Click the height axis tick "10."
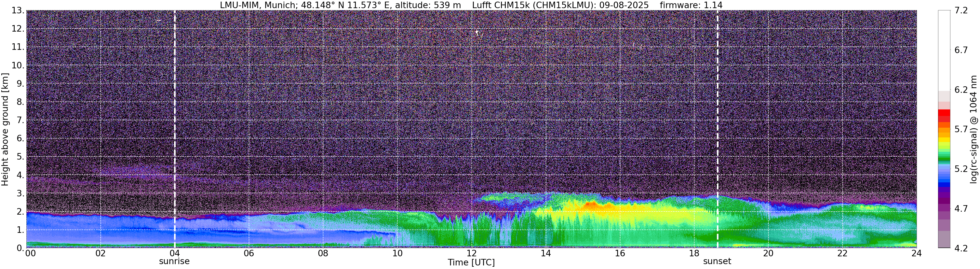 tap(18, 65)
